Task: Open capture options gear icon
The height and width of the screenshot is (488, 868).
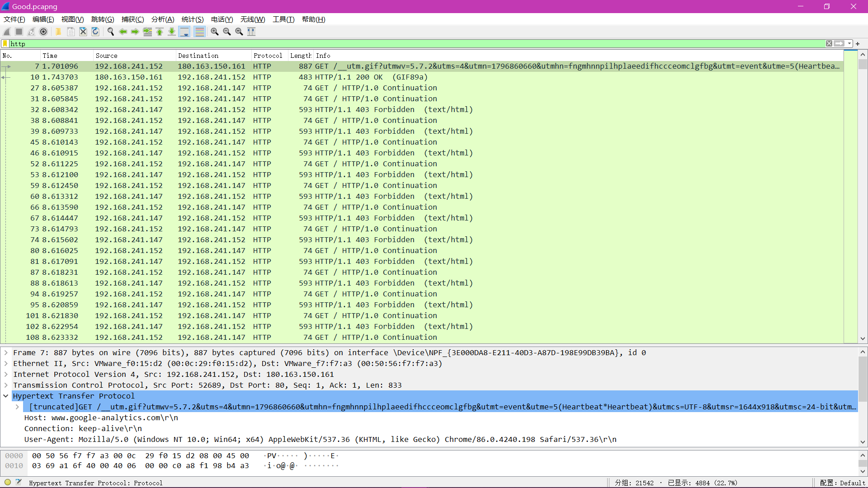Action: pyautogui.click(x=43, y=32)
